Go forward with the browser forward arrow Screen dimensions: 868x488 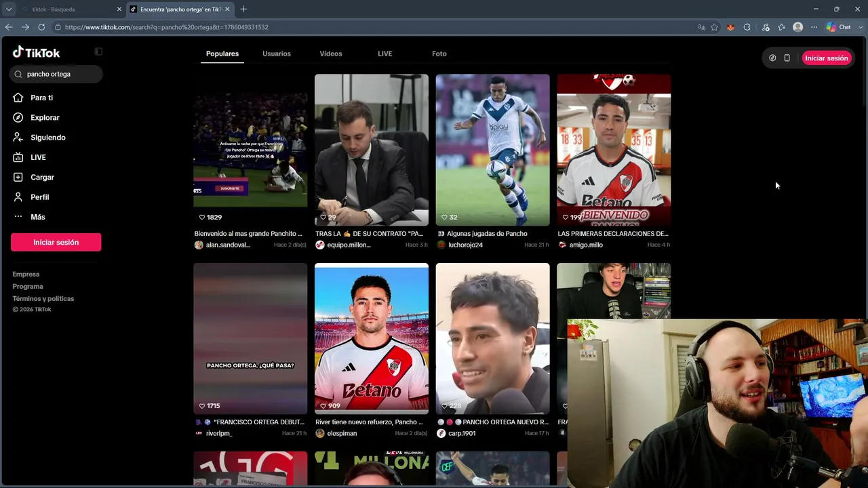25,27
